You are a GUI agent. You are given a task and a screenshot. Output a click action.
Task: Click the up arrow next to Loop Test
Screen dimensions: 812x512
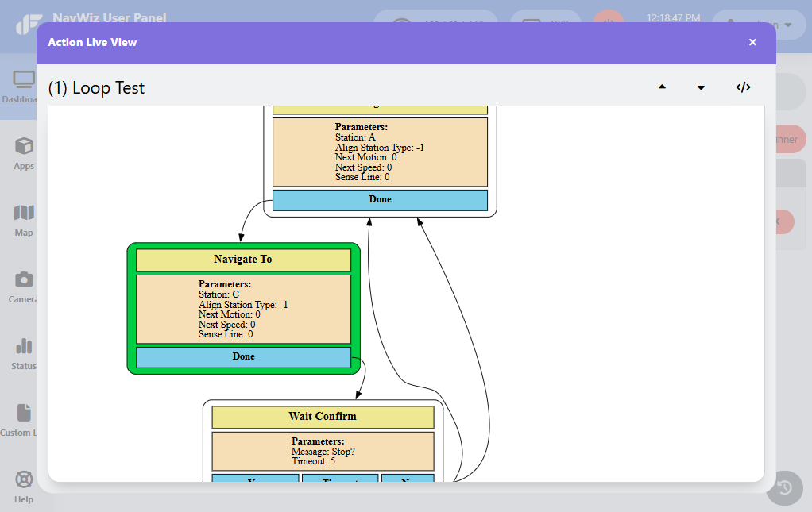(x=662, y=87)
